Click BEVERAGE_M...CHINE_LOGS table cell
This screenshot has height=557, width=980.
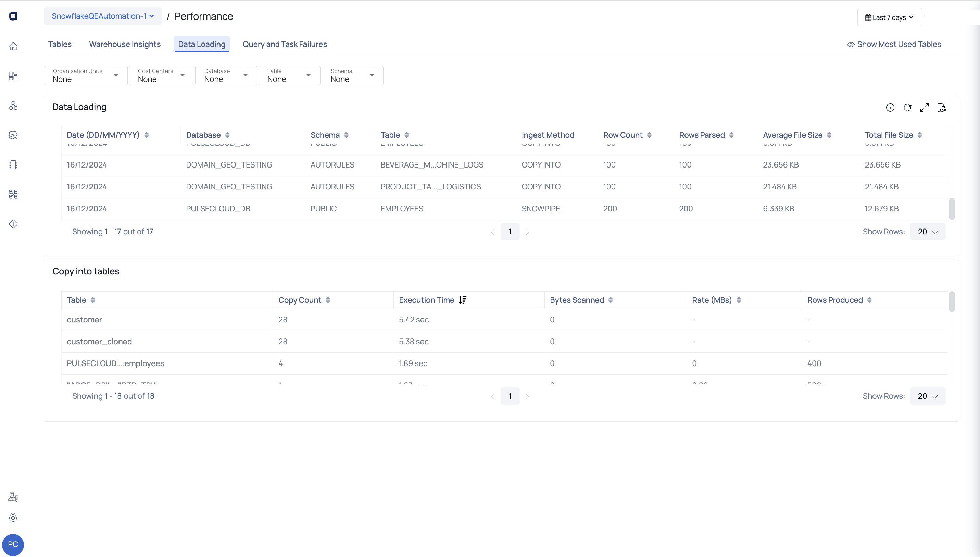[432, 165]
